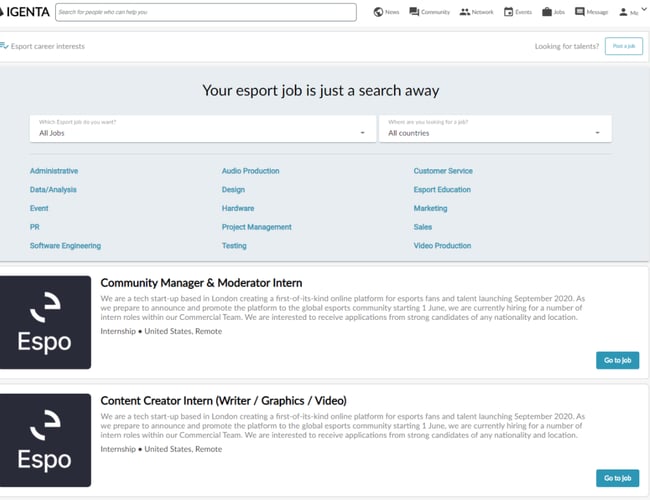
Task: Open Content Creator Intern job title
Action: pos(223,401)
